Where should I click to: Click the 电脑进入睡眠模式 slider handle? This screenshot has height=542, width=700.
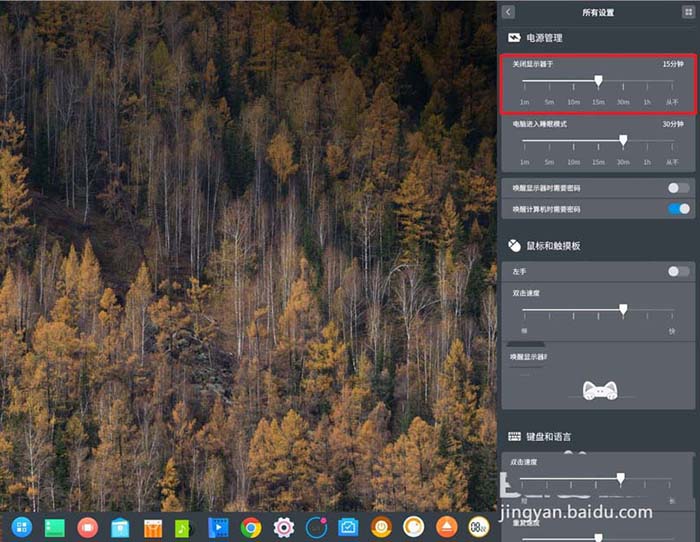point(623,141)
